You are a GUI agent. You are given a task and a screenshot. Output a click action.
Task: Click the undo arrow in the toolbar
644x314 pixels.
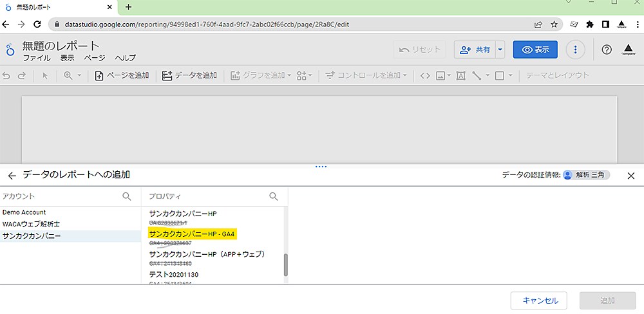(x=6, y=75)
